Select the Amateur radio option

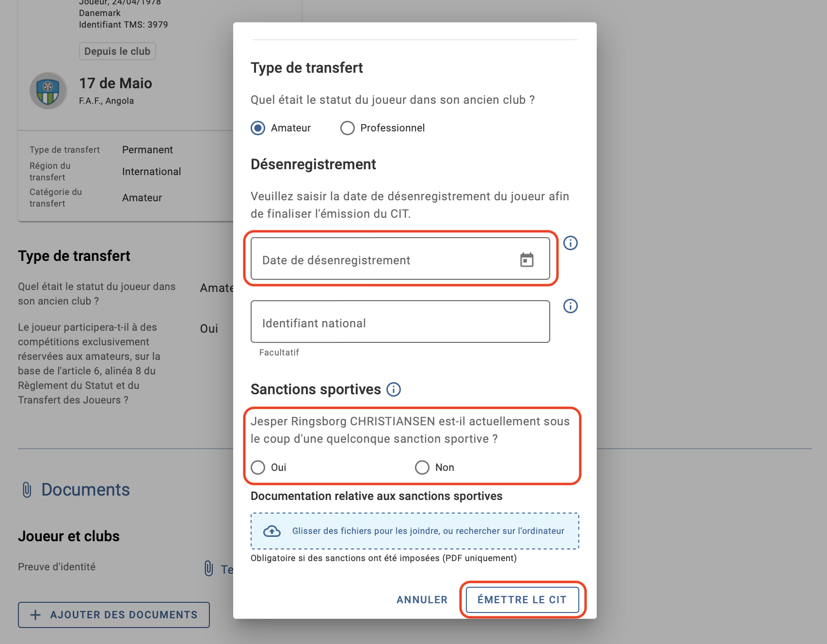tap(258, 128)
